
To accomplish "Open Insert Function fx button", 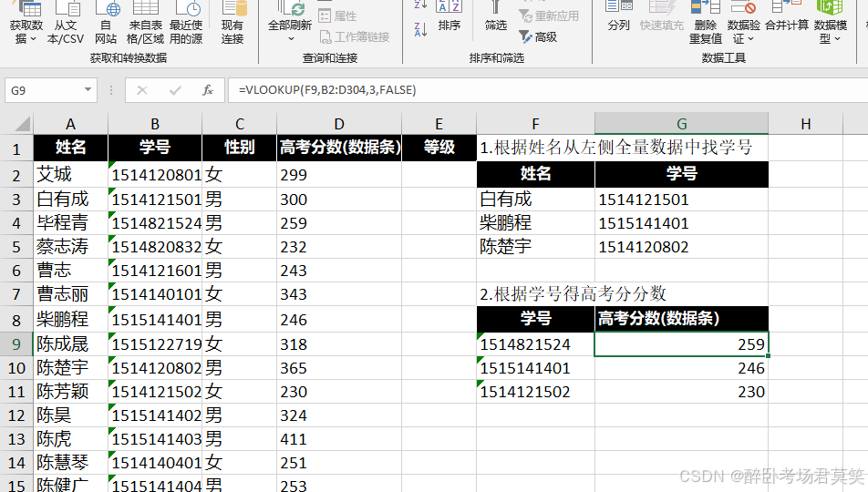I will click(208, 90).
